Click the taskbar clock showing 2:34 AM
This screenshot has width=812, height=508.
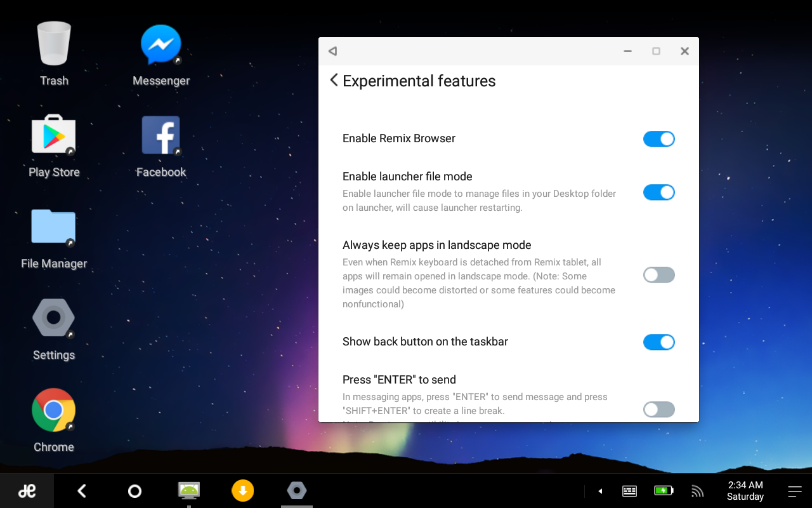pos(745,491)
